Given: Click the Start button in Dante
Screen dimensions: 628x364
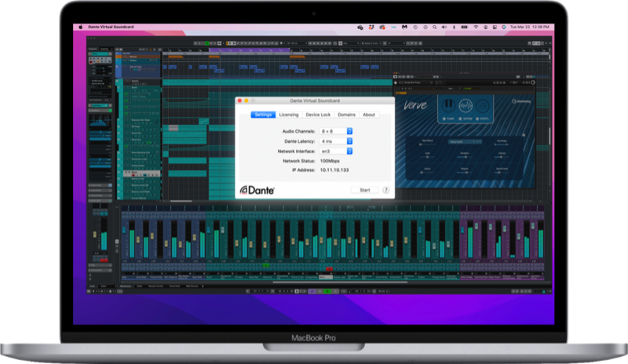Looking at the screenshot, I should (364, 190).
